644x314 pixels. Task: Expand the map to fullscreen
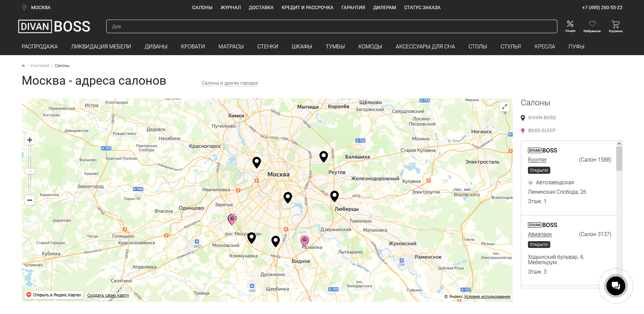click(x=504, y=107)
